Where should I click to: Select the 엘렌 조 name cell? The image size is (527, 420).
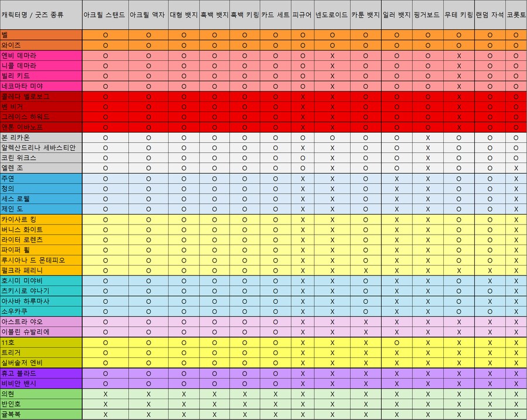[41, 168]
